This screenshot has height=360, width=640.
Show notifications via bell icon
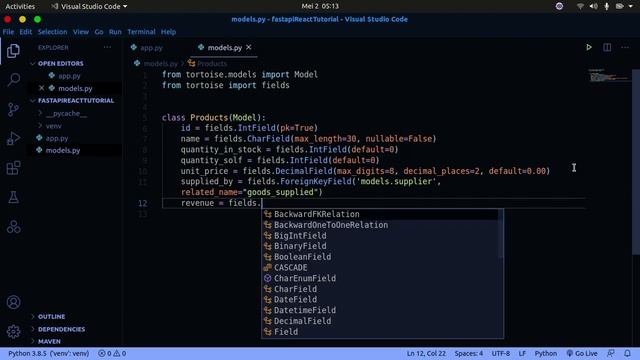pyautogui.click(x=627, y=353)
